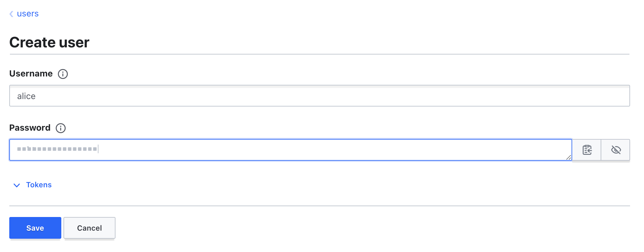Click the circled i beside Password label

61,128
